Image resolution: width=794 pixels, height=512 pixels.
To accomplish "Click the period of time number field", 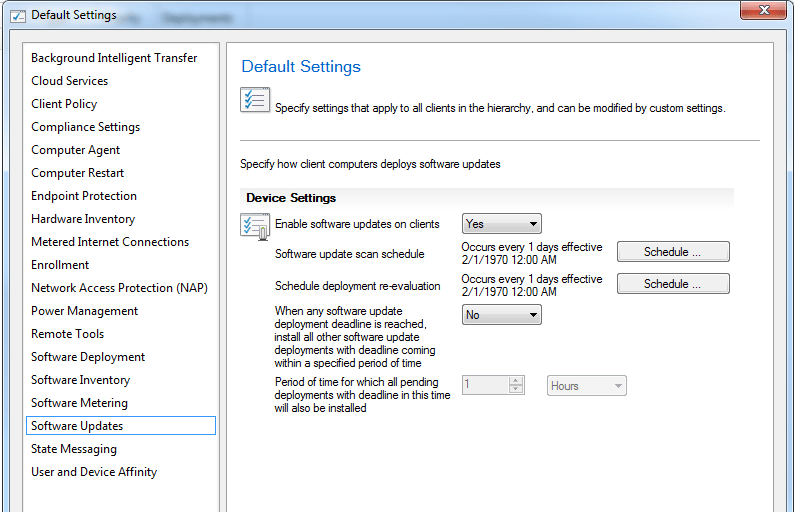I will [485, 386].
